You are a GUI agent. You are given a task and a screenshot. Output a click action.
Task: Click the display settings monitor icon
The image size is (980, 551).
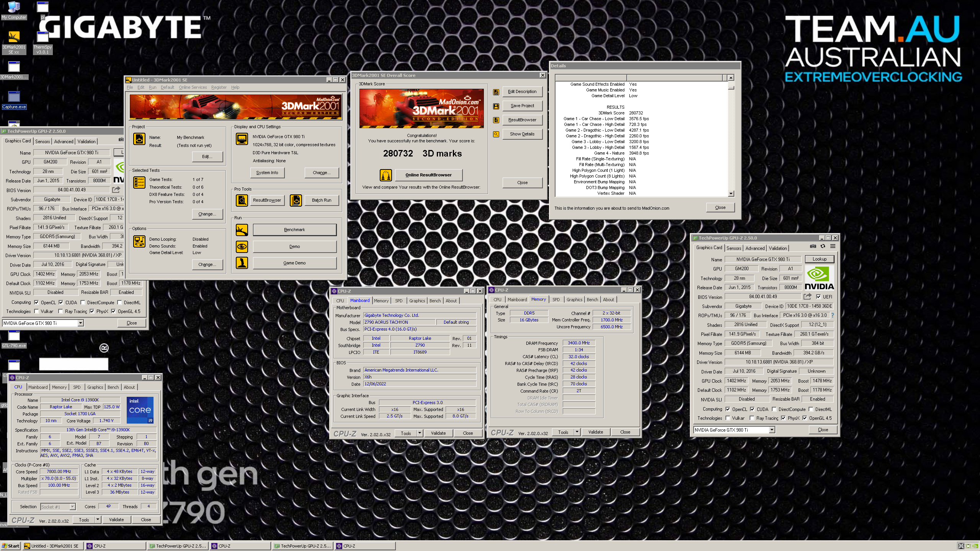242,139
